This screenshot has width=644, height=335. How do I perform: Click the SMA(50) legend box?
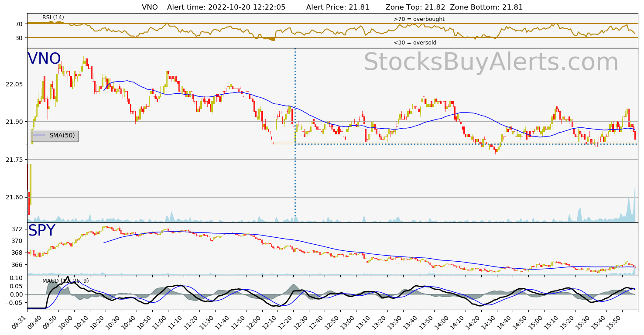(x=55, y=136)
